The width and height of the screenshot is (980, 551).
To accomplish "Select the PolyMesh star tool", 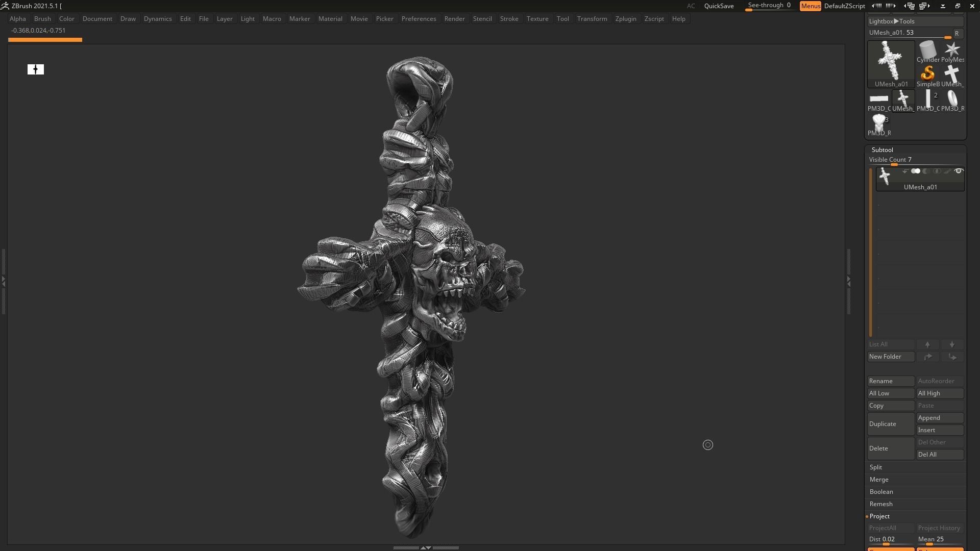I will [952, 53].
